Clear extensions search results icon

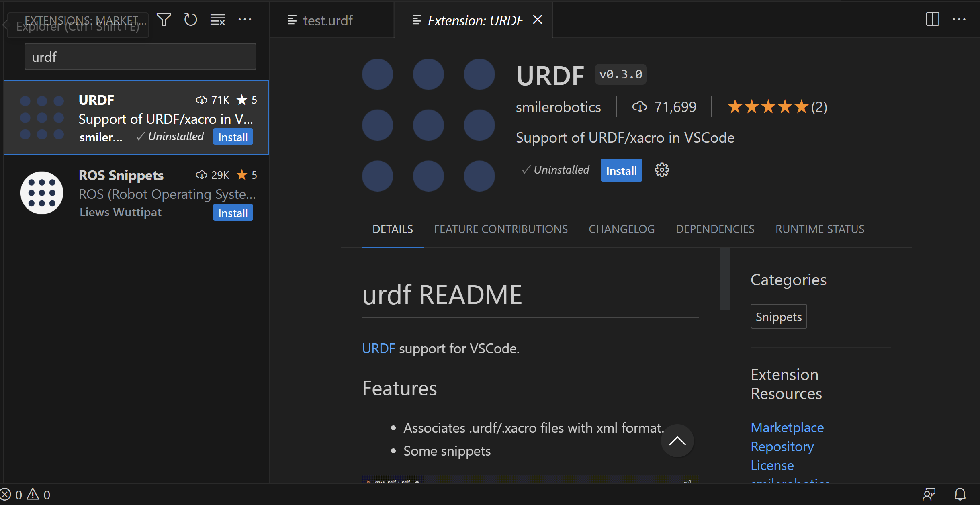(217, 20)
